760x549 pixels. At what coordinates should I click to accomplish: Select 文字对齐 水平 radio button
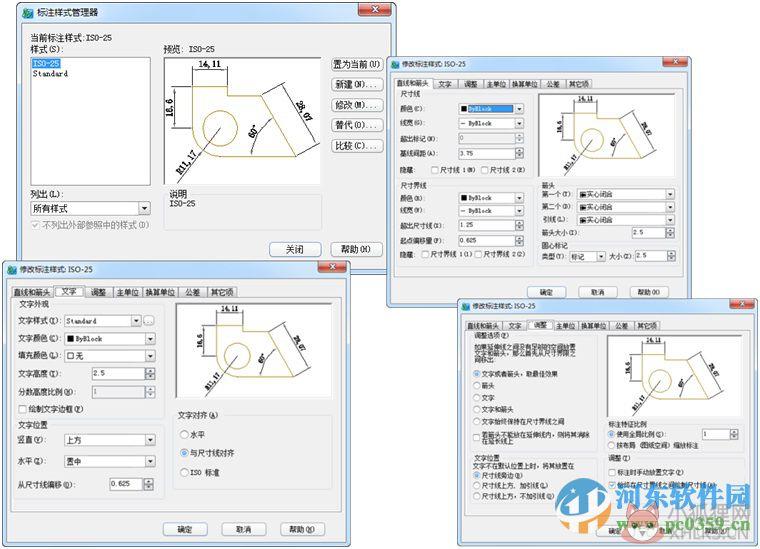click(x=184, y=434)
